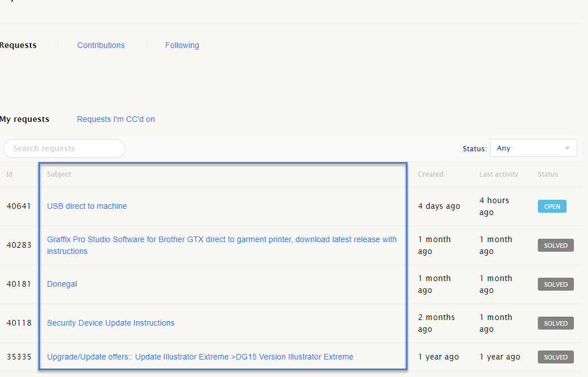The image size is (588, 377).
Task: Click request id 40118
Action: click(19, 323)
